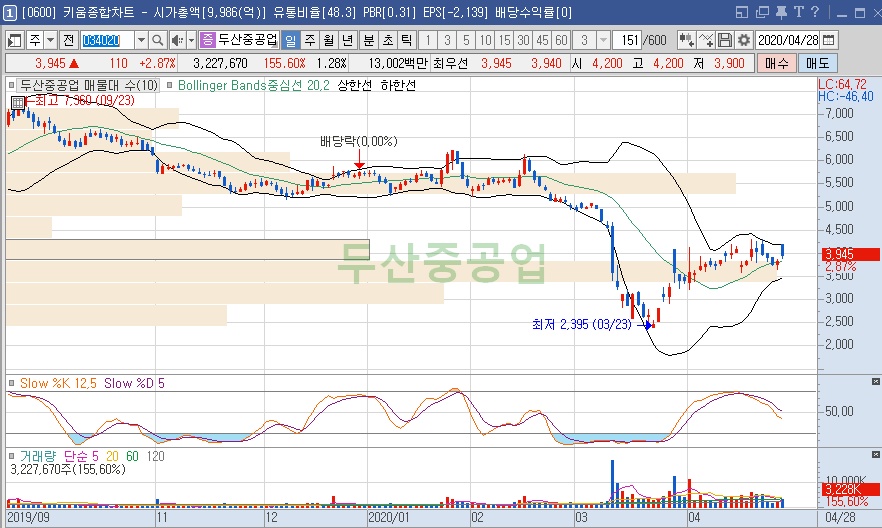Open the data grid icon on chart
The height and width of the screenshot is (528, 882).
click(x=17, y=103)
